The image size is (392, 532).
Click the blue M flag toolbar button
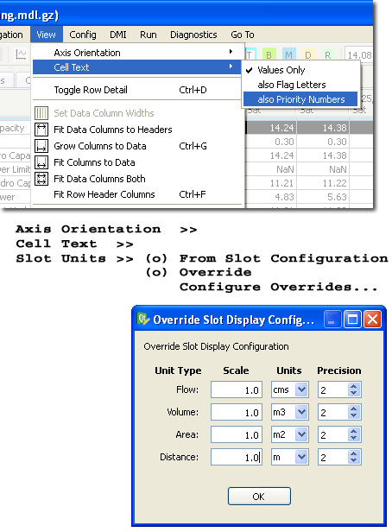click(x=288, y=54)
